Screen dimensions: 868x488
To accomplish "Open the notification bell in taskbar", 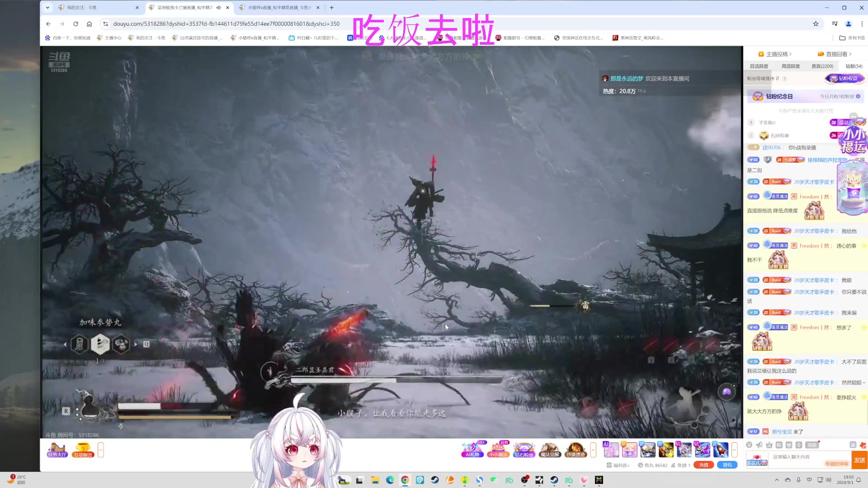I will pyautogui.click(x=859, y=480).
